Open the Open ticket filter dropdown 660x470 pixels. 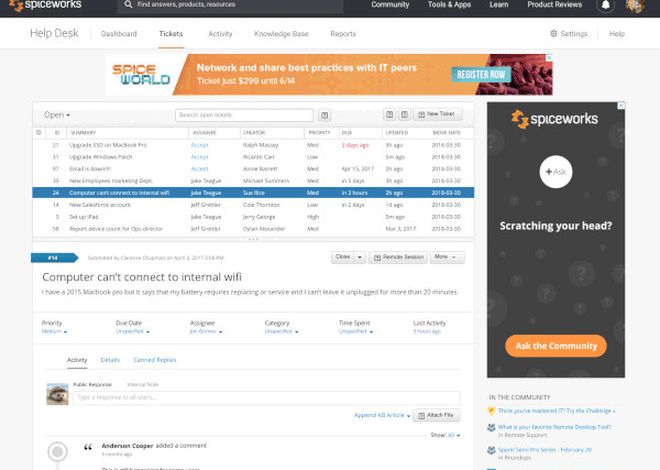pos(57,115)
